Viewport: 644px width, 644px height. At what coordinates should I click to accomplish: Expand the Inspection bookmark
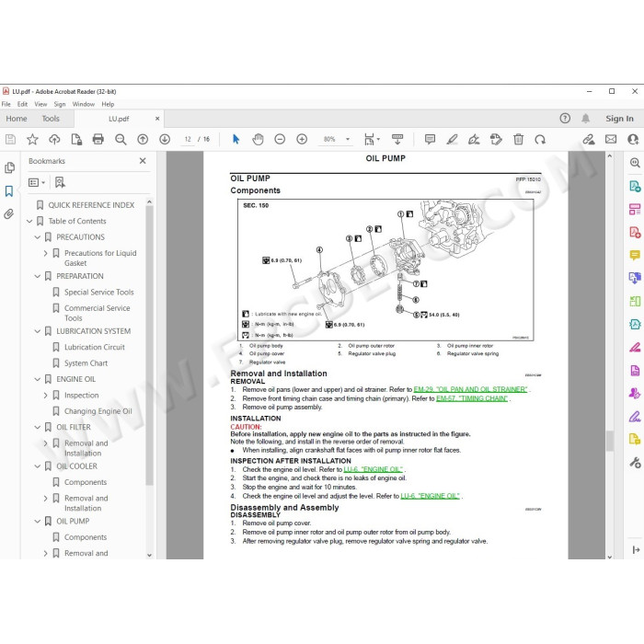tap(46, 395)
